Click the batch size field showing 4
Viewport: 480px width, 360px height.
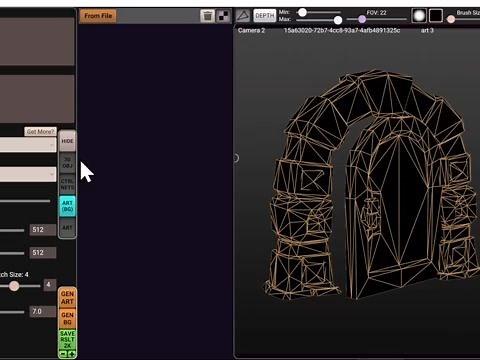[50, 285]
